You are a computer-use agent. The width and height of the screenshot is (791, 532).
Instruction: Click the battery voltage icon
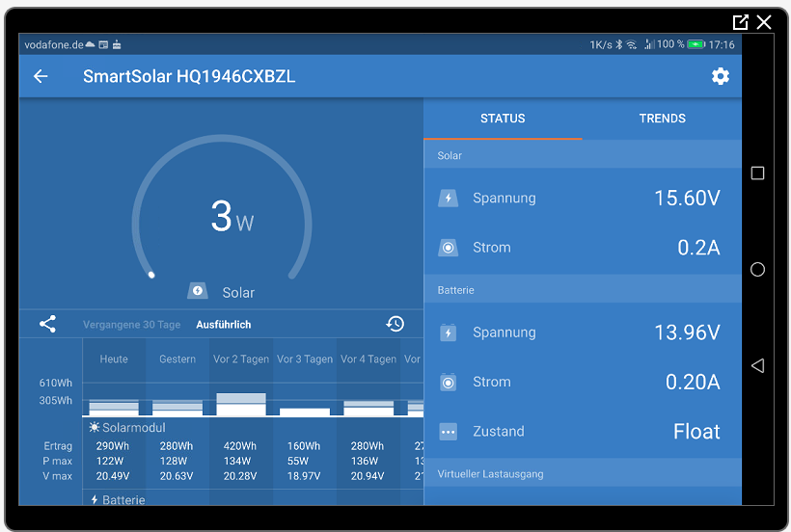[448, 332]
